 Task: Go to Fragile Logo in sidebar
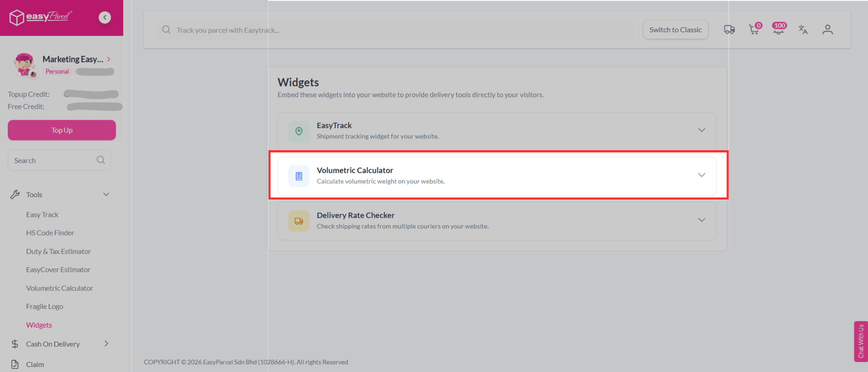tap(45, 307)
